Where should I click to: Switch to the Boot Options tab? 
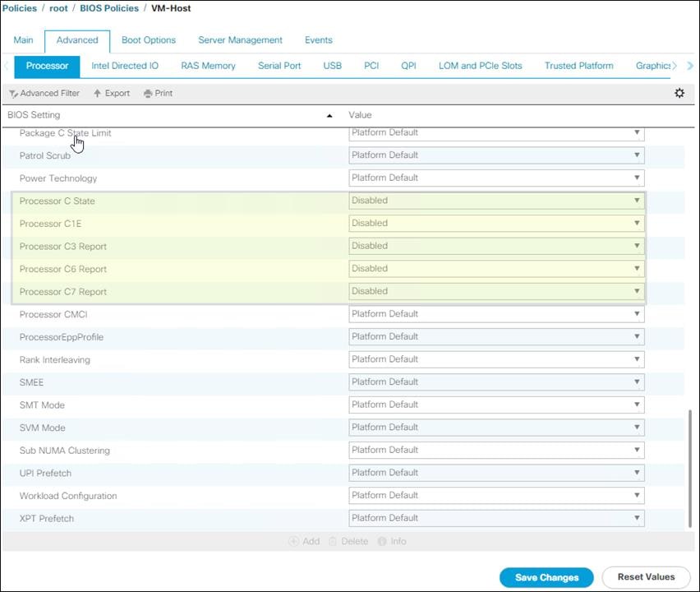148,39
